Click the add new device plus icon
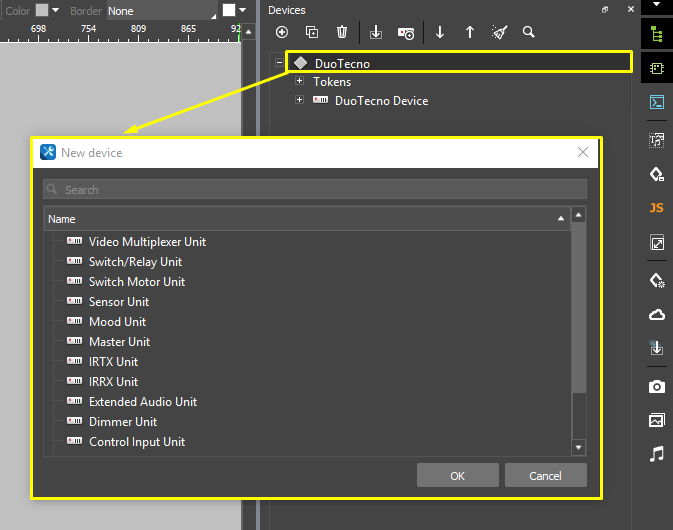Image resolution: width=673 pixels, height=530 pixels. point(282,32)
